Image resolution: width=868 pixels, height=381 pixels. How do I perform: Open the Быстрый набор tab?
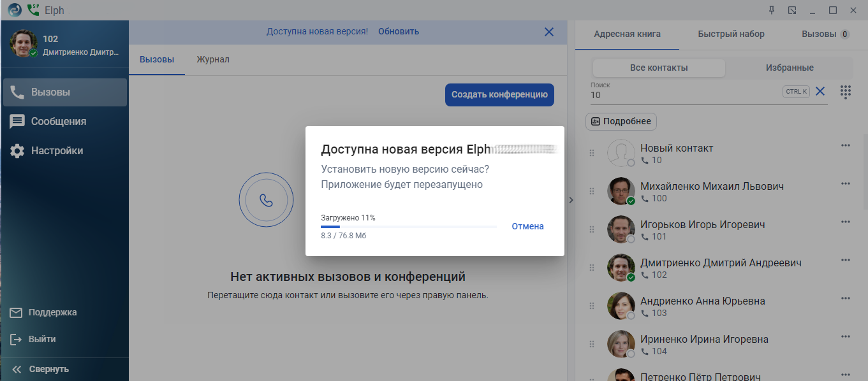[731, 34]
